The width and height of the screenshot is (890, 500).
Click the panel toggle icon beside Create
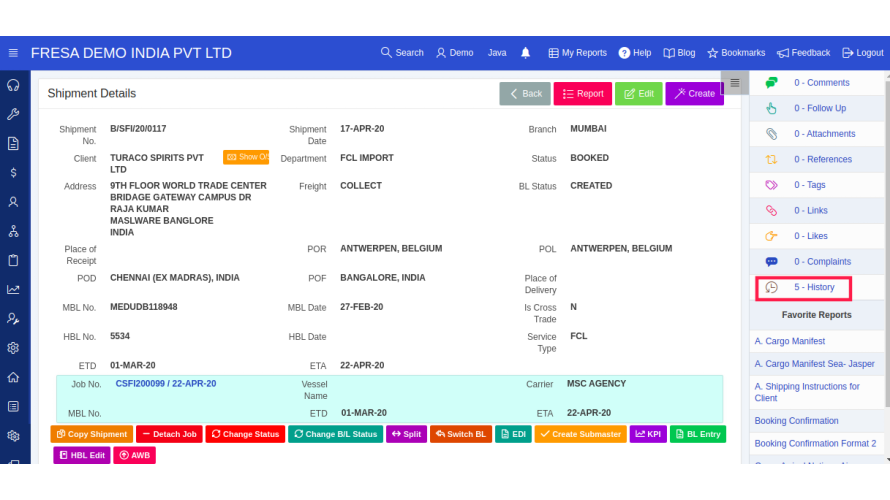tap(734, 83)
